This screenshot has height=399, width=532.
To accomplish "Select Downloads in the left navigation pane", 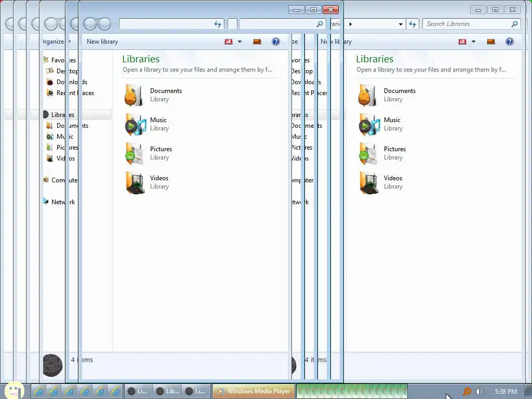I will tap(68, 82).
